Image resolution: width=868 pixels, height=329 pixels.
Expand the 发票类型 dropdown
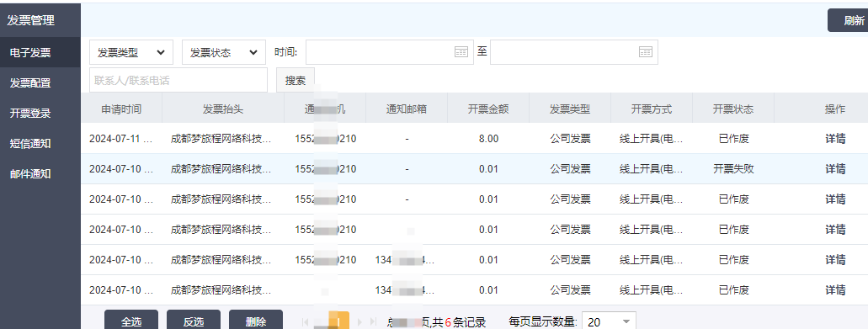pos(131,52)
